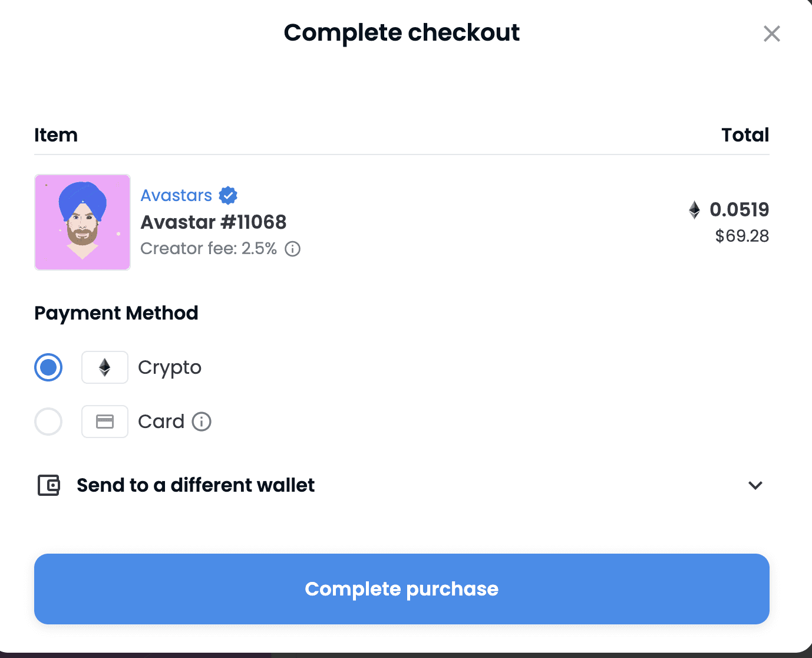
Task: Choose the Card payment label
Action: tap(161, 422)
